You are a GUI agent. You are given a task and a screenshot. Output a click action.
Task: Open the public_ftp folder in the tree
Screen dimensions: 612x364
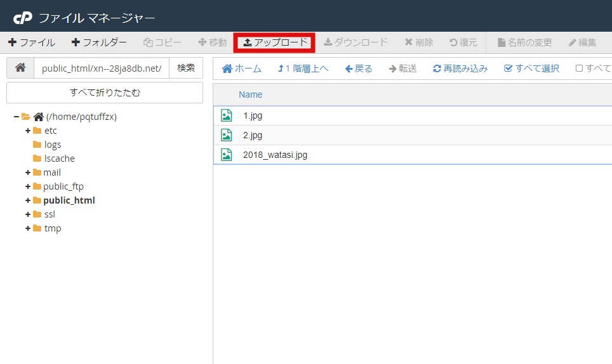63,186
